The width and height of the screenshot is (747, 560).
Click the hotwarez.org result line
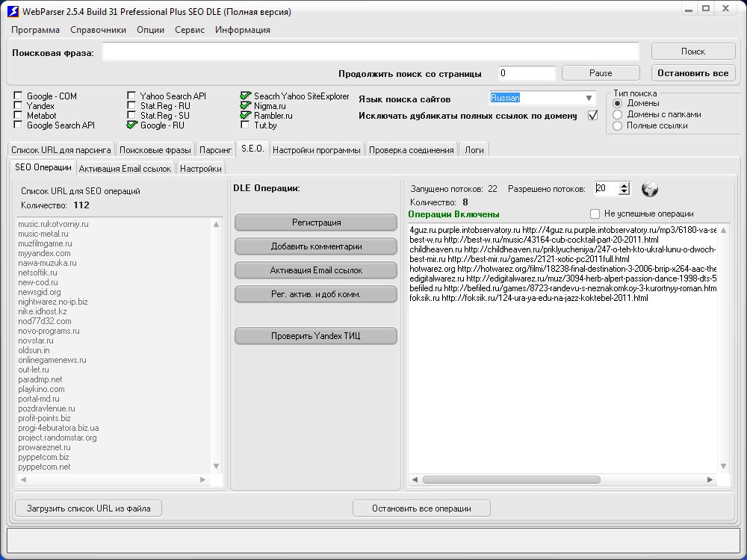tap(562, 269)
